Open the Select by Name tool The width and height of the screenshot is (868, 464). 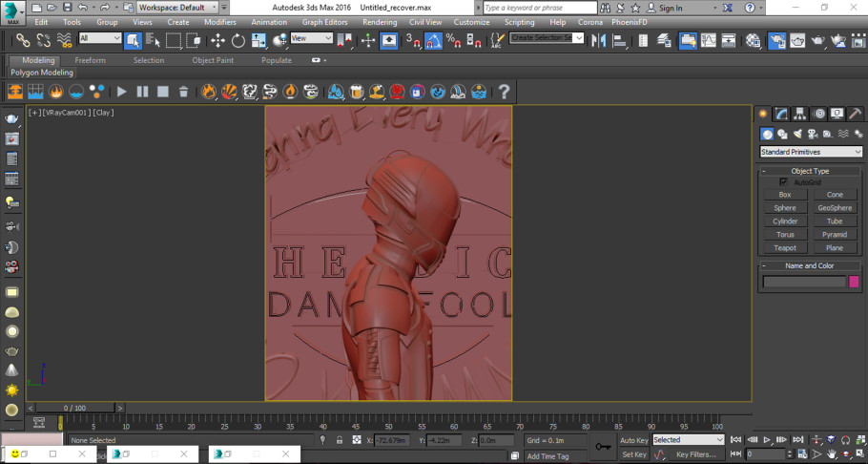(x=154, y=40)
